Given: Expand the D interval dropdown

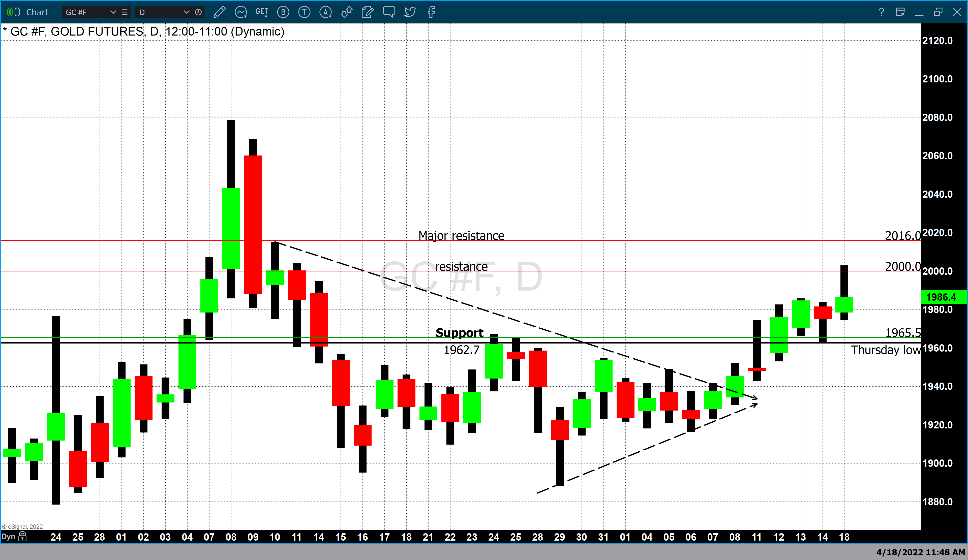Looking at the screenshot, I should (x=187, y=12).
